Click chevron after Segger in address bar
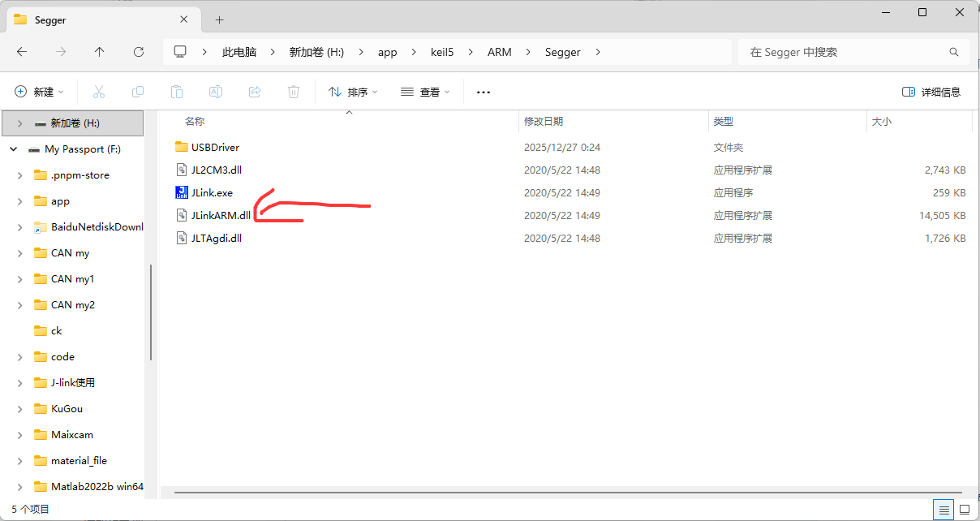The image size is (980, 521). pos(599,52)
